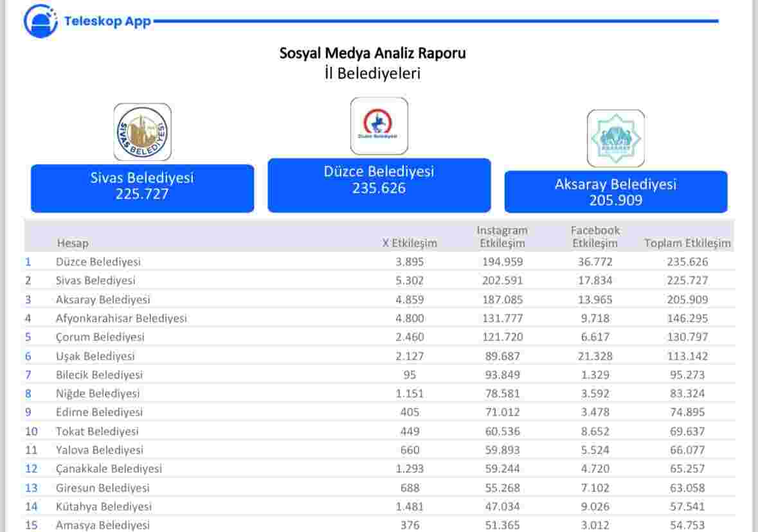
Task: Click the Teleskop App brand text
Action: coord(107,22)
